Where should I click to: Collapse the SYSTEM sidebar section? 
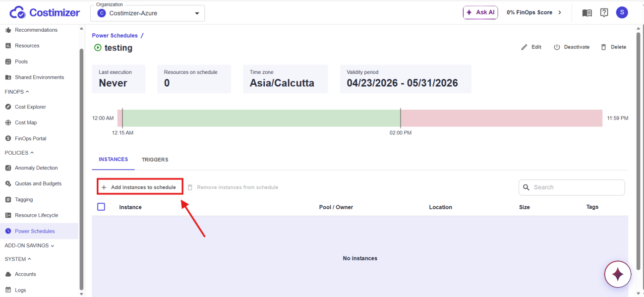click(18, 259)
